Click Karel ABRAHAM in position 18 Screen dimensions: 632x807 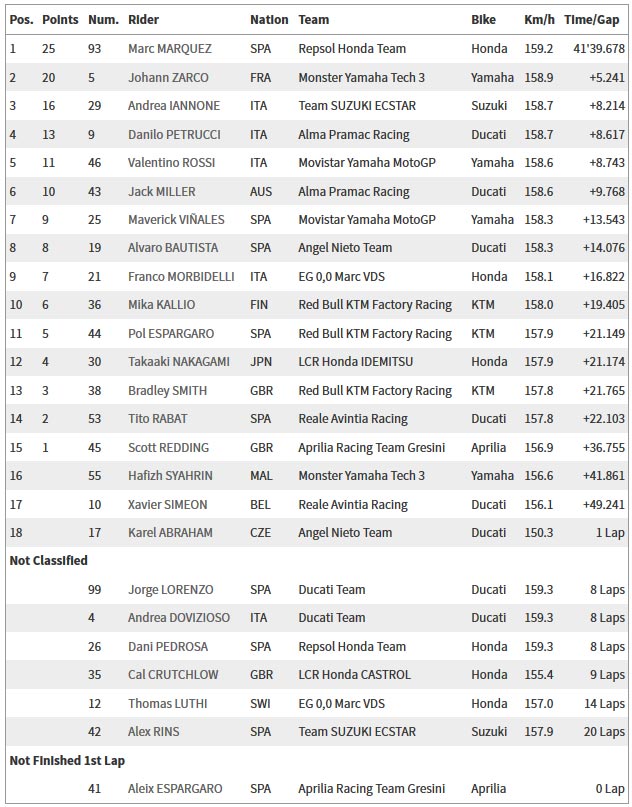tap(170, 533)
